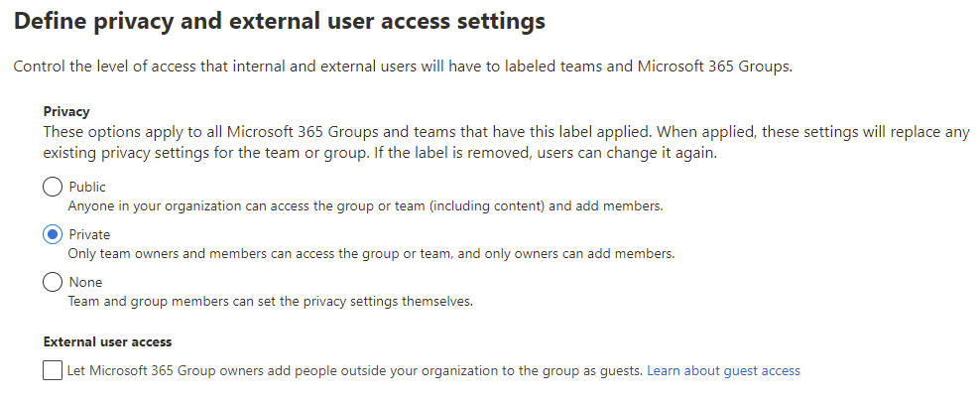Click the 'Team and group members can set' description

click(270, 302)
